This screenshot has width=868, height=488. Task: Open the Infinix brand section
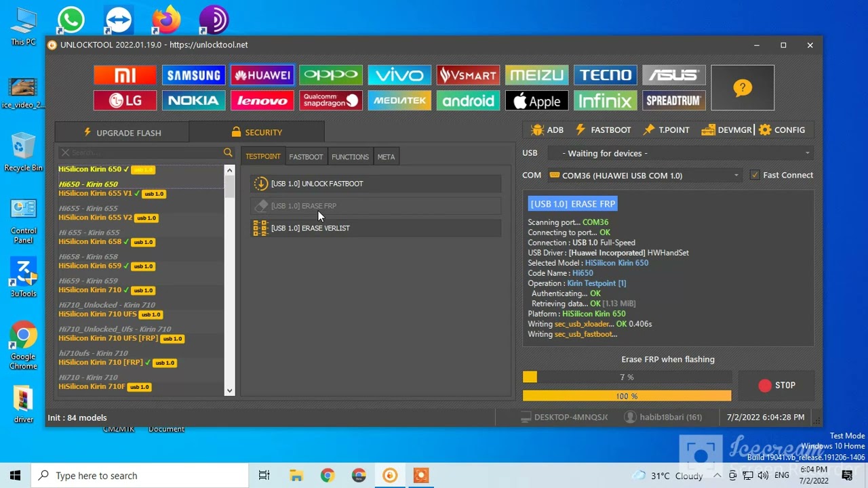(x=606, y=101)
